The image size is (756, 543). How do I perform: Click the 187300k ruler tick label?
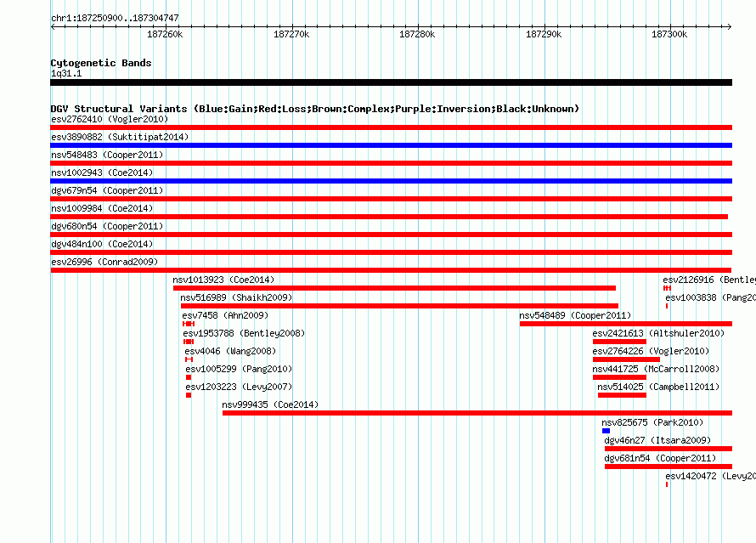click(x=669, y=34)
